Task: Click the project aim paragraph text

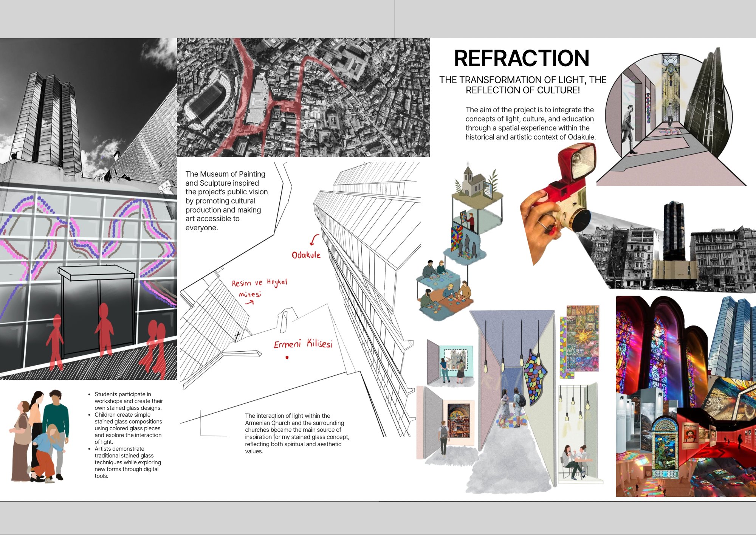Action: coord(531,123)
